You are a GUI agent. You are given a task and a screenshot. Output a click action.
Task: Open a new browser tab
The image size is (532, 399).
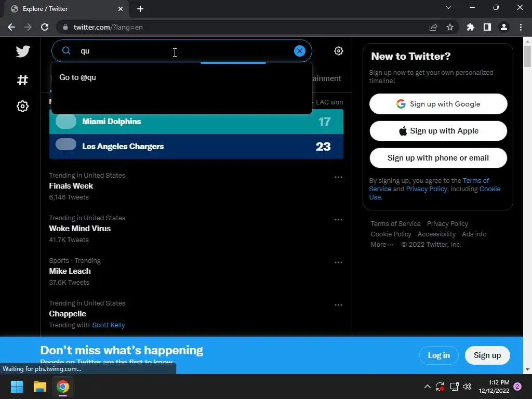140,9
